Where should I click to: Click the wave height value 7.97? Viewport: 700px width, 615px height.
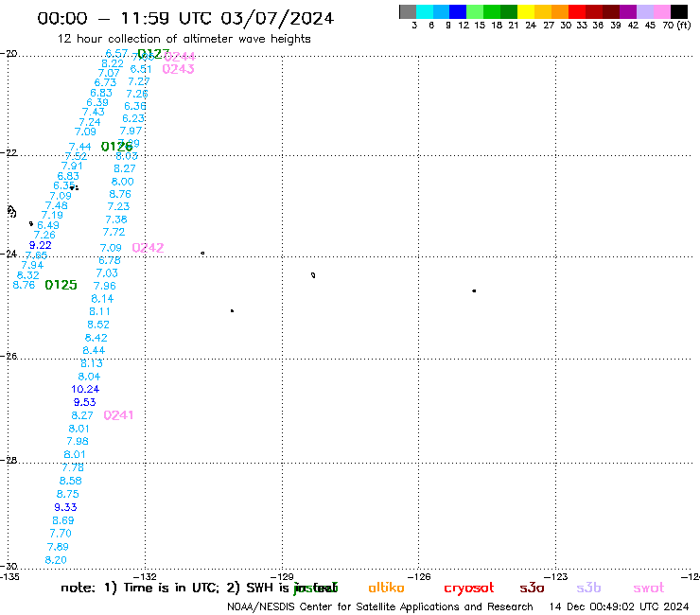click(131, 131)
